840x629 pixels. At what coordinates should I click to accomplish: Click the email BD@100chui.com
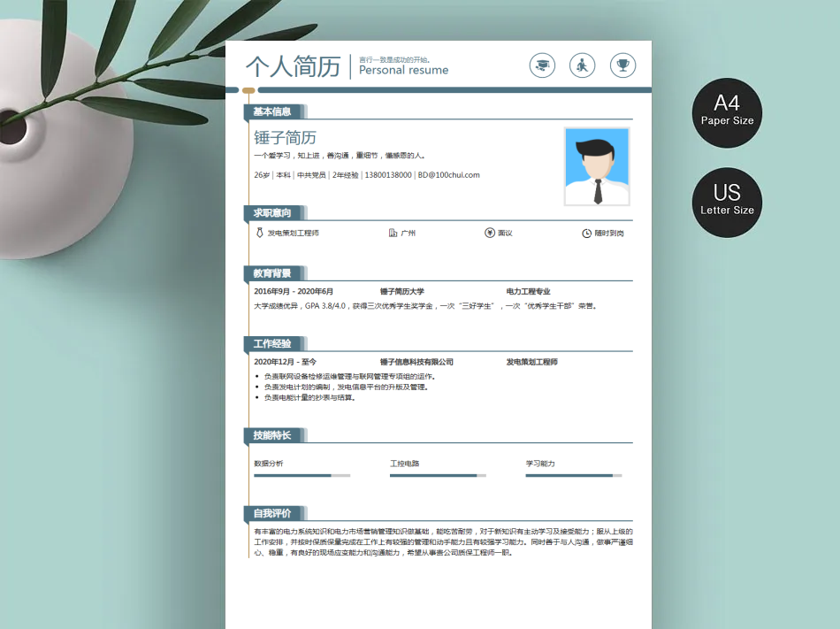(449, 174)
